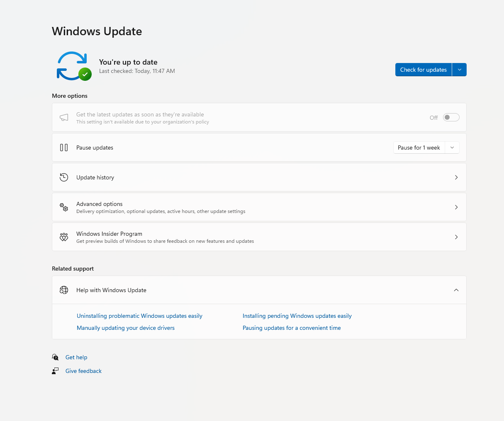Screen dimensions: 504x421
Task: Open Manually updating your device drivers link
Action: [x=126, y=328]
